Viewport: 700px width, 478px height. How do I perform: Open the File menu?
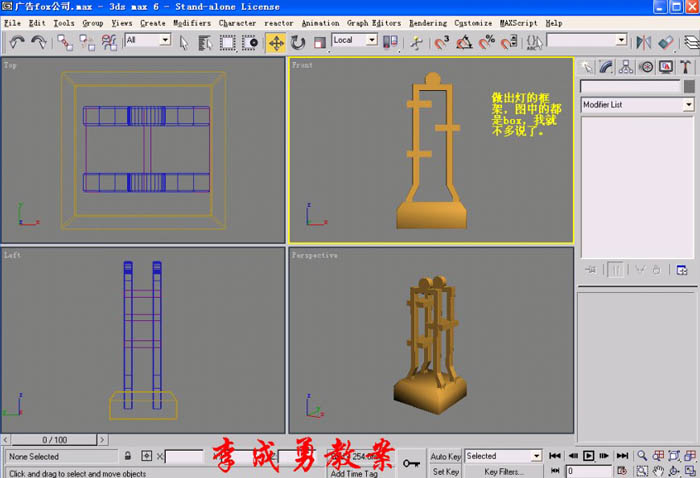tap(12, 23)
